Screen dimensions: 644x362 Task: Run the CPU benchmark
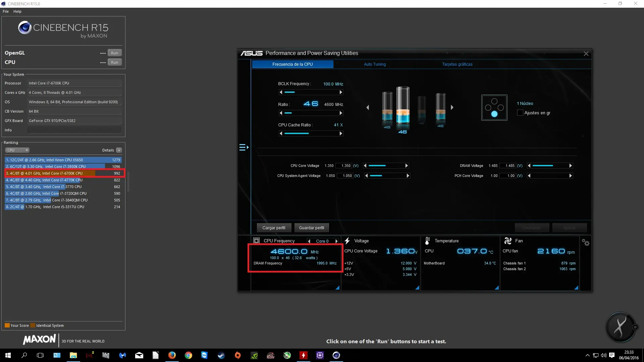pos(114,62)
